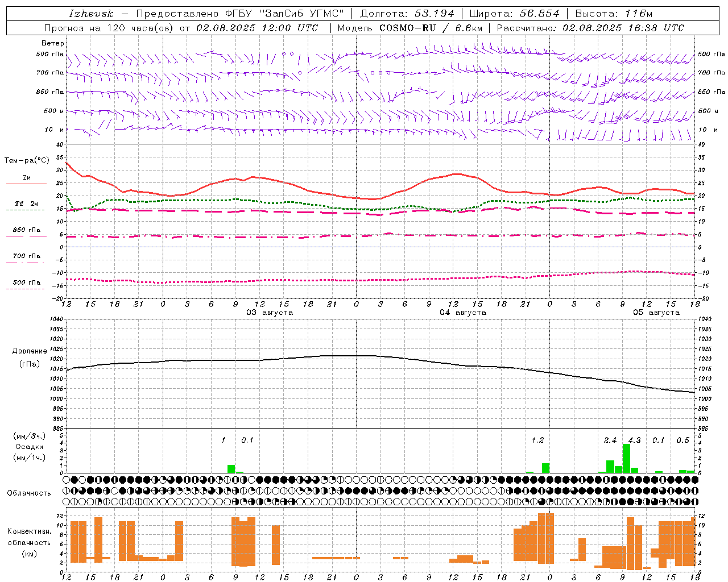This screenshot has width=728, height=582.
Task: Click the "(мм/3ч.)" precipitation unit label
Action: pos(30,436)
